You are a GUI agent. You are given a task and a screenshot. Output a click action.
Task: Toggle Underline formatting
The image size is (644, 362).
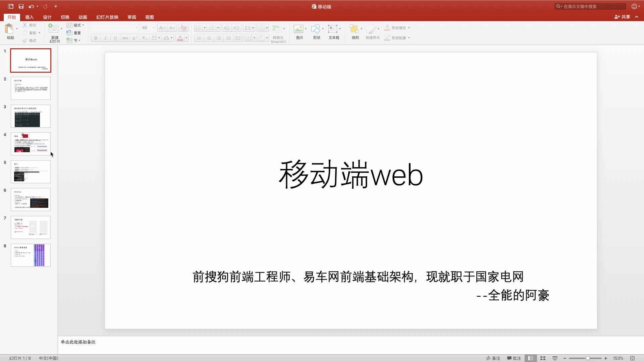point(115,38)
